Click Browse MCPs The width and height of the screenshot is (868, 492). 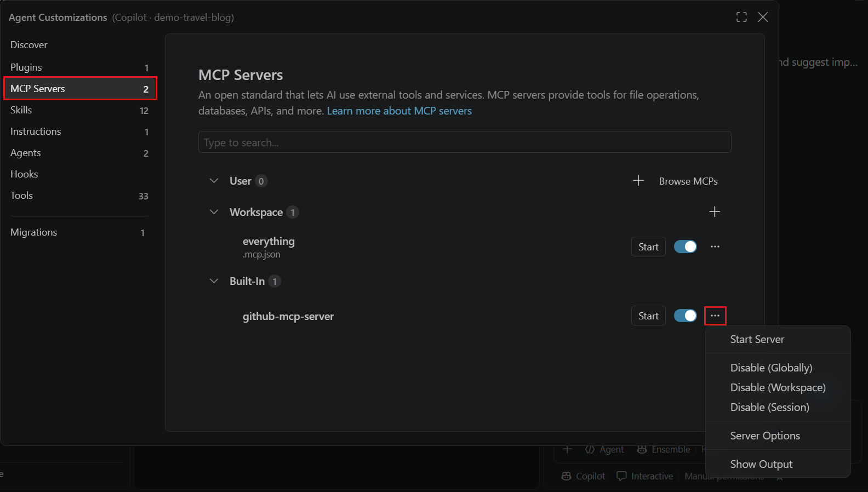click(x=688, y=181)
